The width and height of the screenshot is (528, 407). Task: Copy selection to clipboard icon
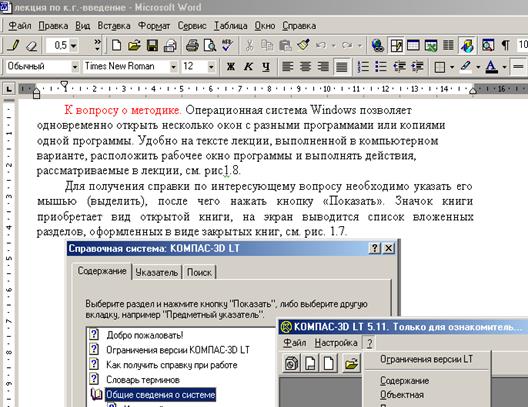pyautogui.click(x=267, y=45)
